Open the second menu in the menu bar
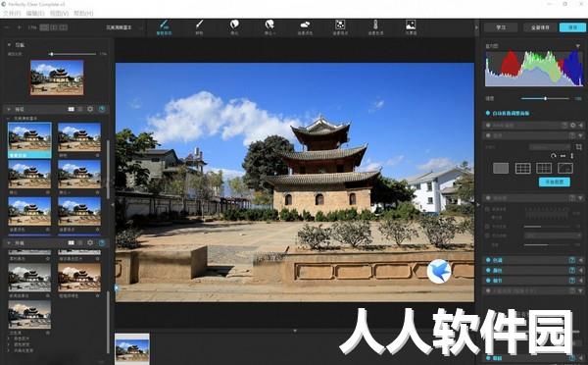This screenshot has height=365, width=588. coord(35,13)
